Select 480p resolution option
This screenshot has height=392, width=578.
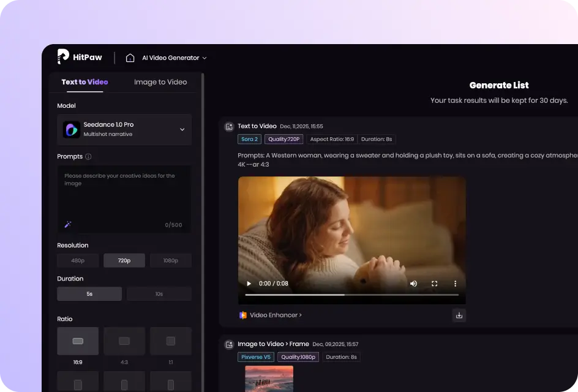click(78, 260)
